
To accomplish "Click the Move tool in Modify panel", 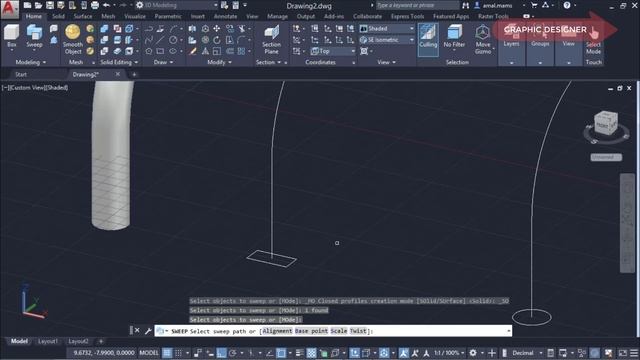I will pyautogui.click(x=217, y=29).
